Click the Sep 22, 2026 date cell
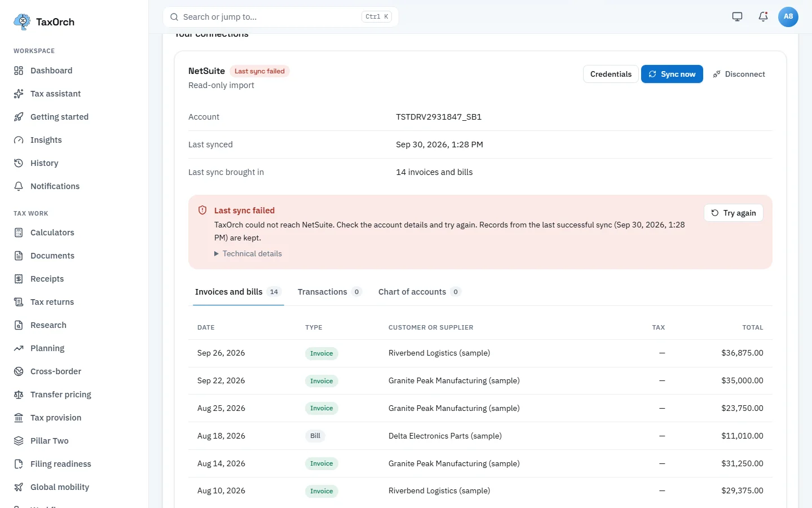This screenshot has height=508, width=812. pos(221,381)
